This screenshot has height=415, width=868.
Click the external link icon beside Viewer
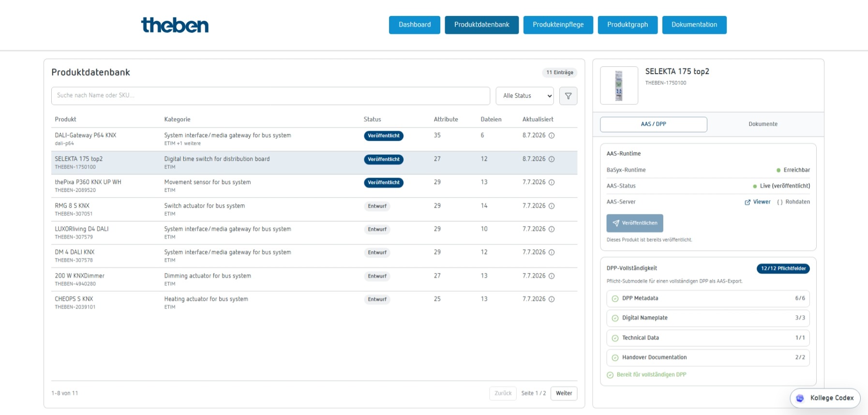click(x=748, y=202)
